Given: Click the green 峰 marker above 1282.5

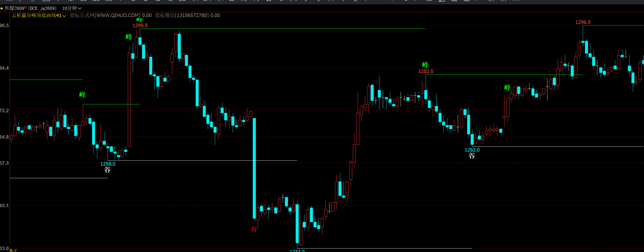Looking at the screenshot, I should click(x=426, y=65).
